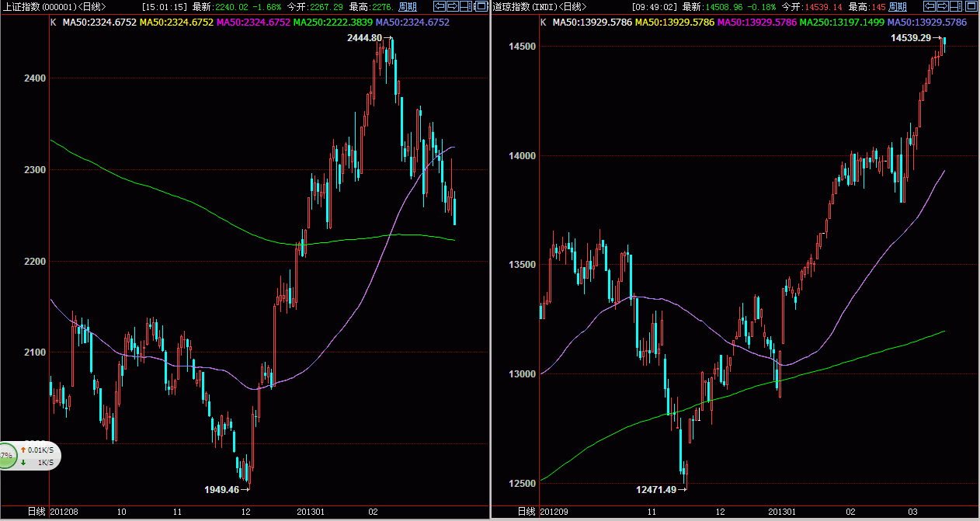Click 2444.80 high price marker
Viewport: 980px width, 521px height.
tap(365, 38)
